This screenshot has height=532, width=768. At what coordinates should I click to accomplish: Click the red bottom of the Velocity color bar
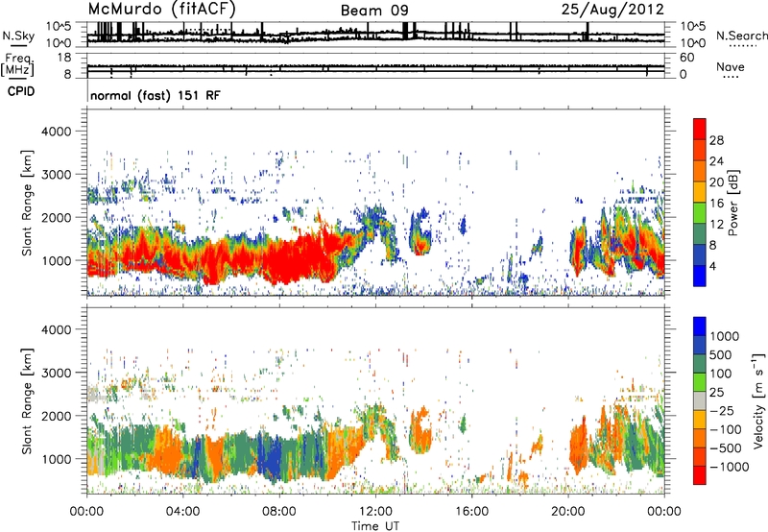click(x=700, y=475)
